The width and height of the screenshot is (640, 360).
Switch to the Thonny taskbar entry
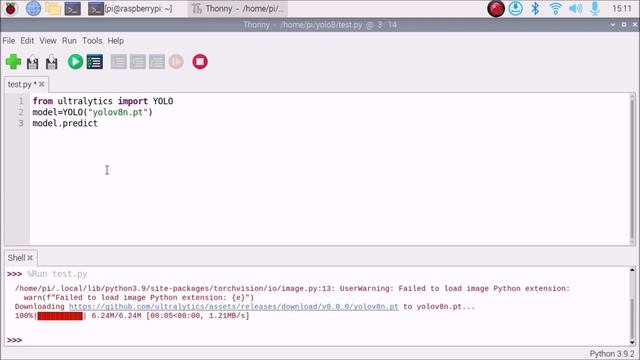point(238,9)
